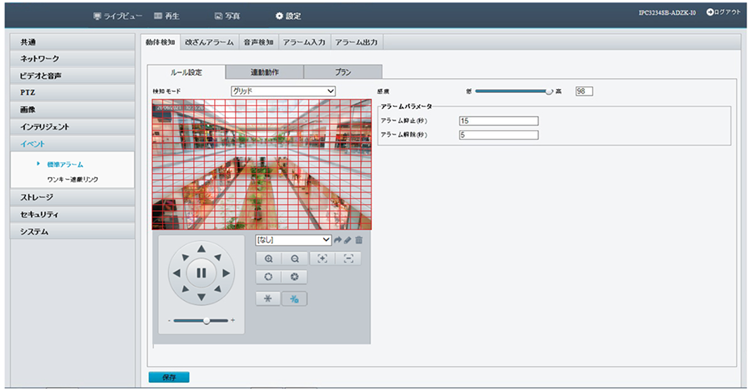The image size is (751, 391).
Task: Pan PTZ camera left with left arrow
Action: click(177, 273)
